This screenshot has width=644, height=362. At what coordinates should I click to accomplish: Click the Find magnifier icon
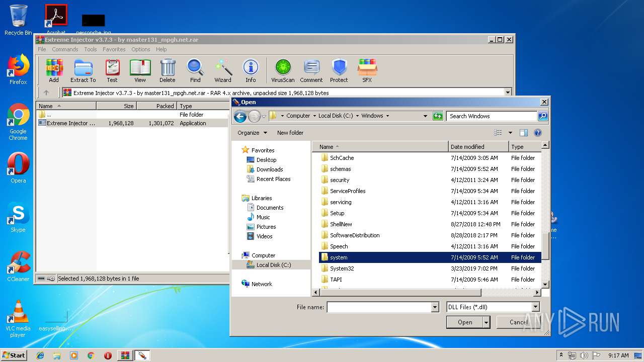click(x=195, y=70)
